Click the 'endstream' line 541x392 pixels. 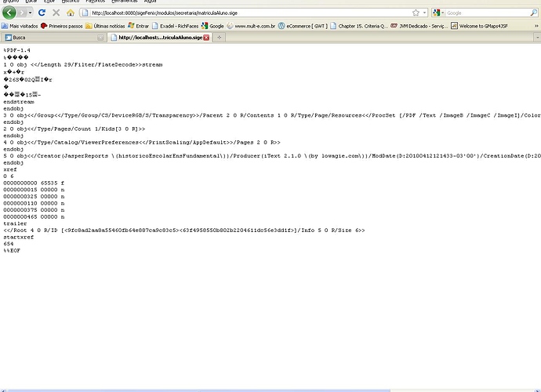[19, 102]
